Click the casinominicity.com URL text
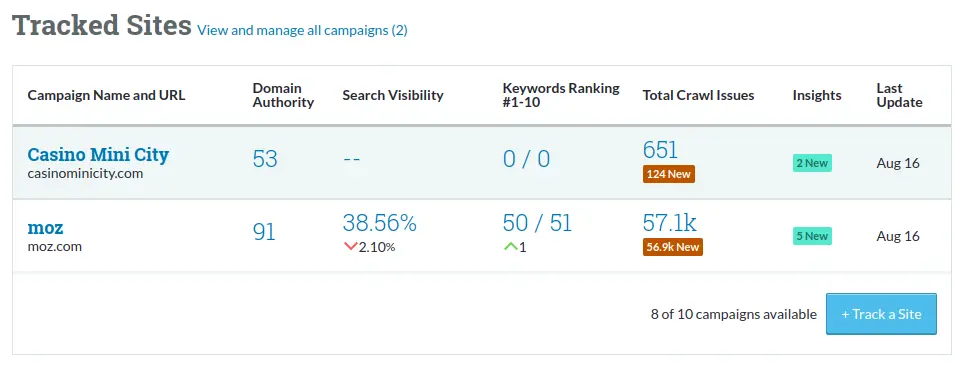This screenshot has width=955, height=367. (x=85, y=173)
